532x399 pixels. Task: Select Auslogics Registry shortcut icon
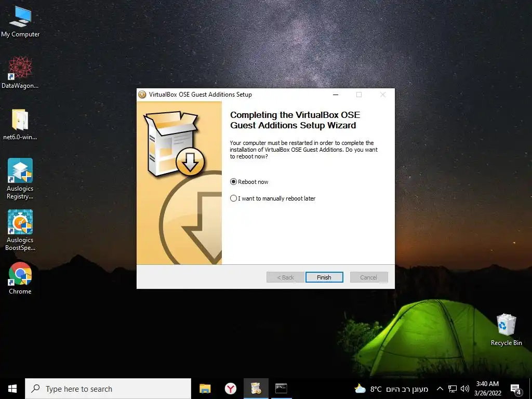click(20, 179)
